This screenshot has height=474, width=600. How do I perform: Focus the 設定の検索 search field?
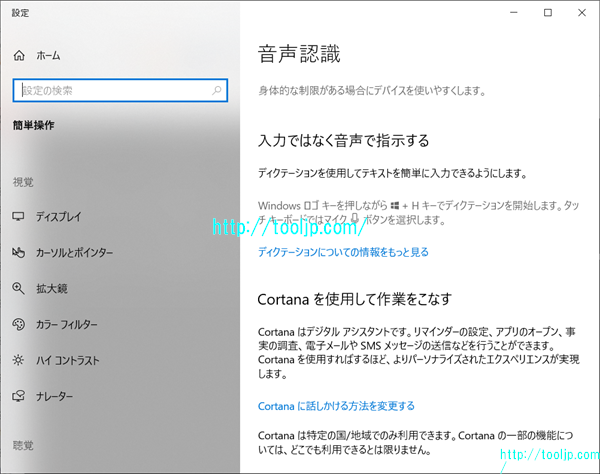tap(120, 91)
